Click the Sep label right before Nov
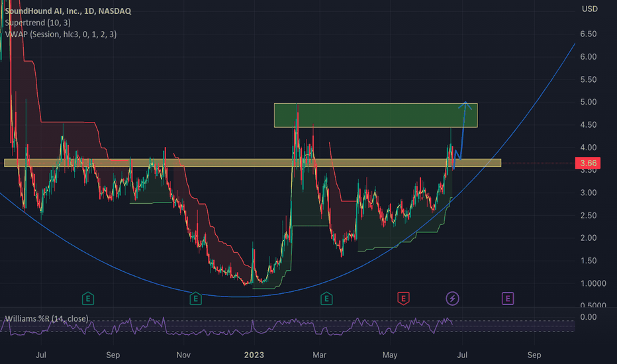The image size is (617, 364). point(113,355)
